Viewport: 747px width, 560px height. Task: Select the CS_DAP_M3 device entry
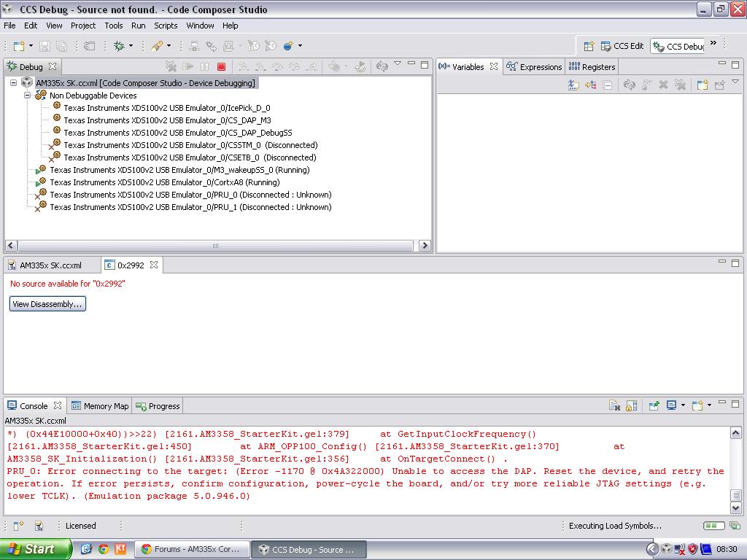click(167, 120)
